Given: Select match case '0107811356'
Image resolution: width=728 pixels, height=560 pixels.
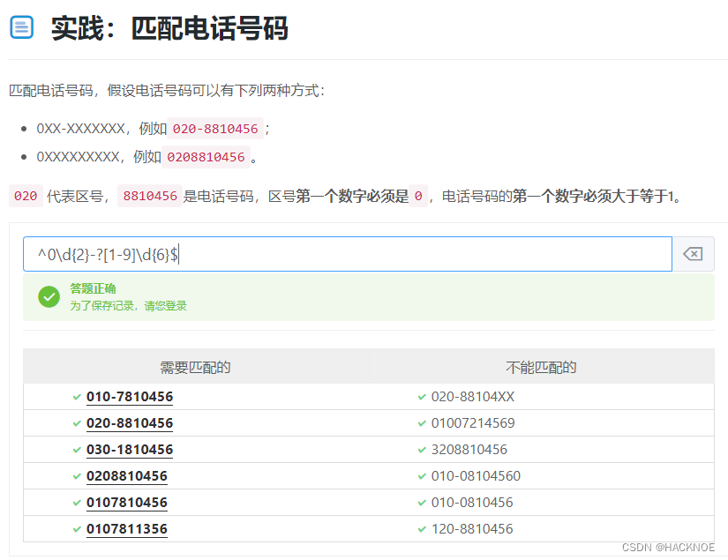Looking at the screenshot, I should point(127,529).
